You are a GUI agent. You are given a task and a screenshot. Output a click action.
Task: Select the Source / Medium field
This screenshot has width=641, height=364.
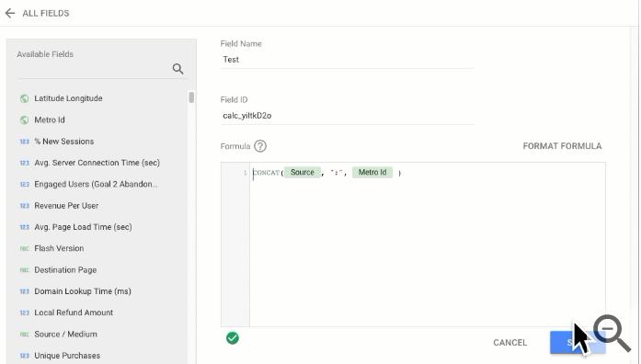tap(65, 335)
